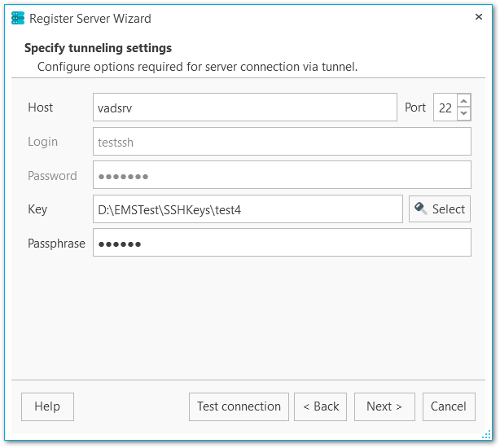Cancel the Register Server Wizard
The height and width of the screenshot is (448, 500).
[x=449, y=406]
